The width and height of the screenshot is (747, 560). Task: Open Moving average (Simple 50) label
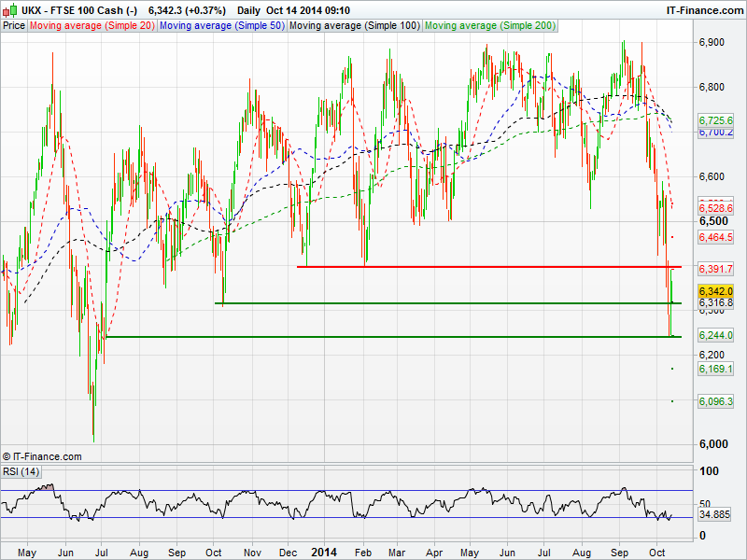[220, 25]
